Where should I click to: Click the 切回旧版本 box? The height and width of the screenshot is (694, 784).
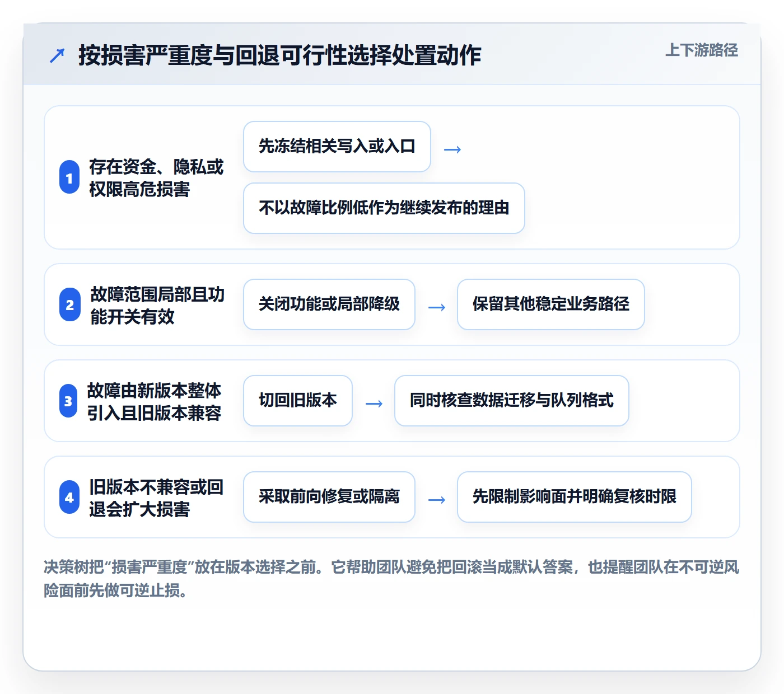click(x=298, y=401)
